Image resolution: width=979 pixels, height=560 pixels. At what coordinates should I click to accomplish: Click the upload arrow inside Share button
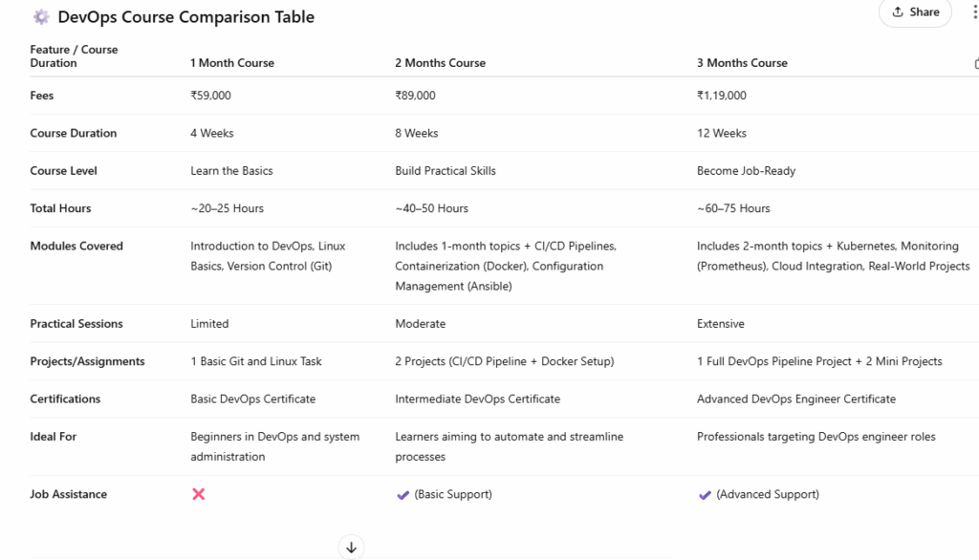(898, 12)
